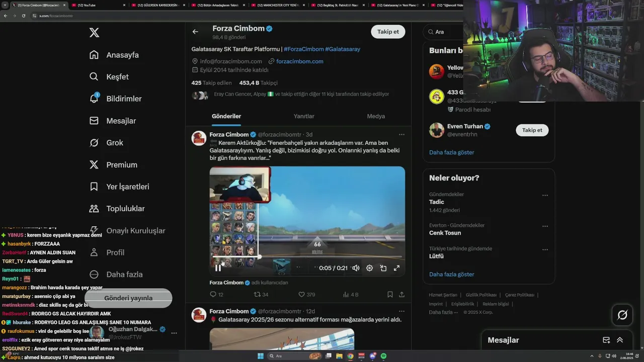Click #ForzaCimbom hashtag in bio
This screenshot has height=362, width=644.
304,49
